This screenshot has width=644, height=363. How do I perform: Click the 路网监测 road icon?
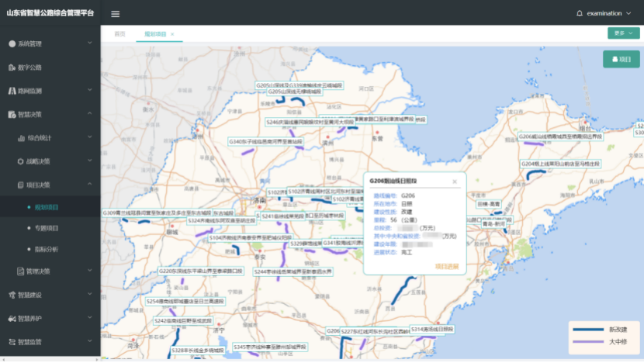(x=12, y=91)
